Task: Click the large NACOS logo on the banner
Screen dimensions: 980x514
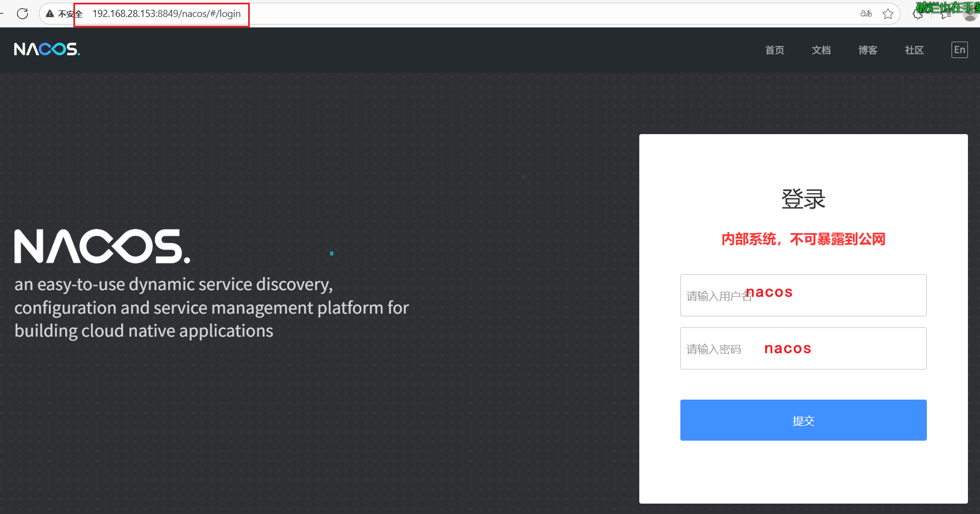Action: [102, 246]
